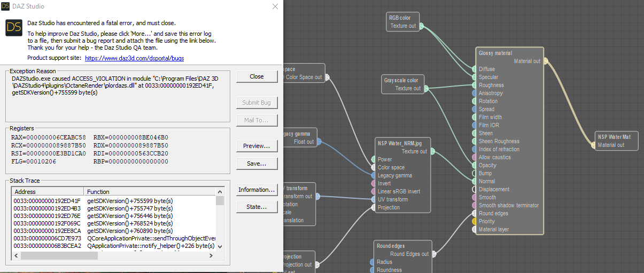Select the QApplicationPrivate::notify_helper row
Image resolution: width=644 pixels, height=273 pixels.
tap(113, 246)
